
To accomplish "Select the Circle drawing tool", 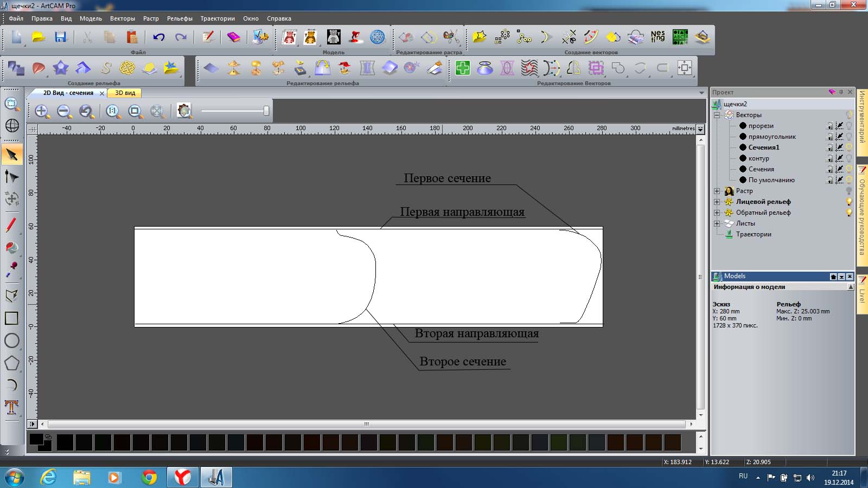I will (x=12, y=341).
